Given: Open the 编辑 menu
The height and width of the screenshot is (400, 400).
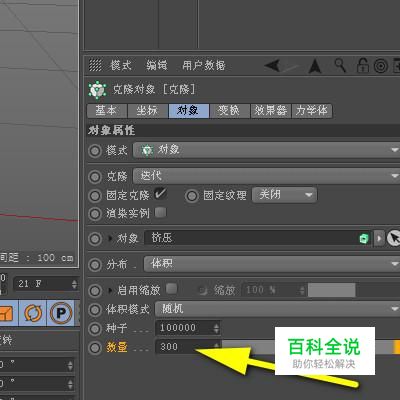Looking at the screenshot, I should 157,65.
